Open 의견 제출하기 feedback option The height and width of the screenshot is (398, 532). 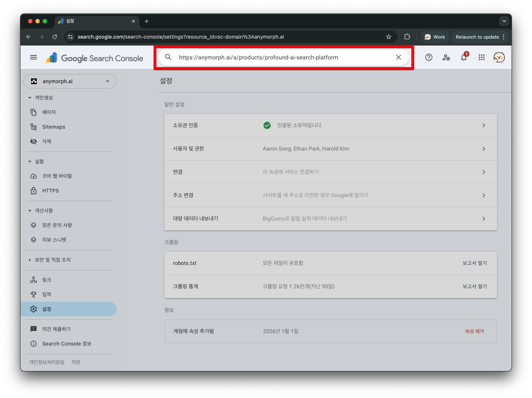[57, 328]
